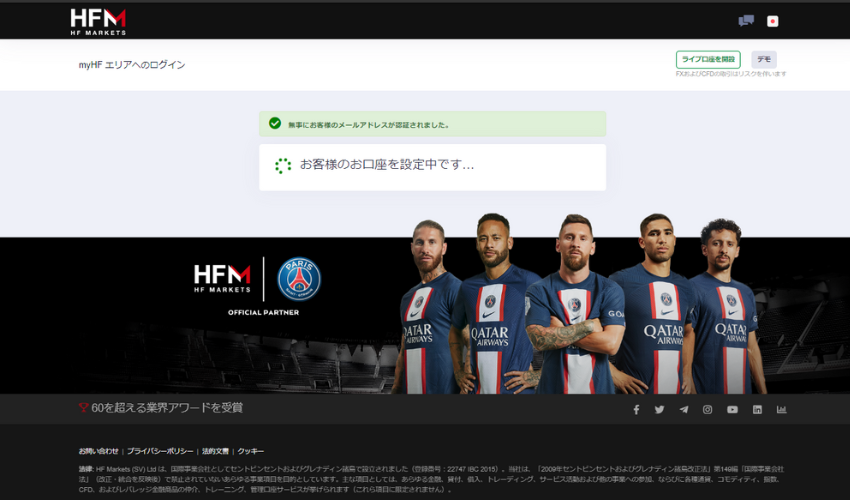The width and height of the screenshot is (850, 500).
Task: Click the 60を超える業界アワードを受賞 text
Action: 167,407
